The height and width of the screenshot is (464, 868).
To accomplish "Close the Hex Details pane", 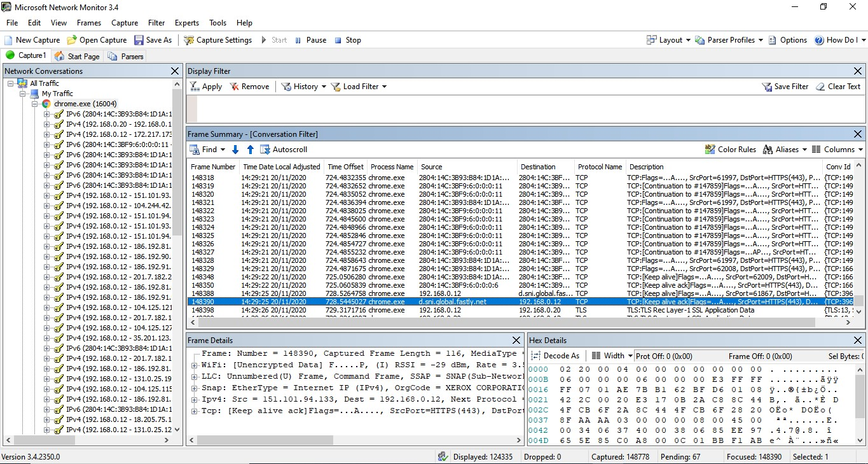I will click(858, 341).
